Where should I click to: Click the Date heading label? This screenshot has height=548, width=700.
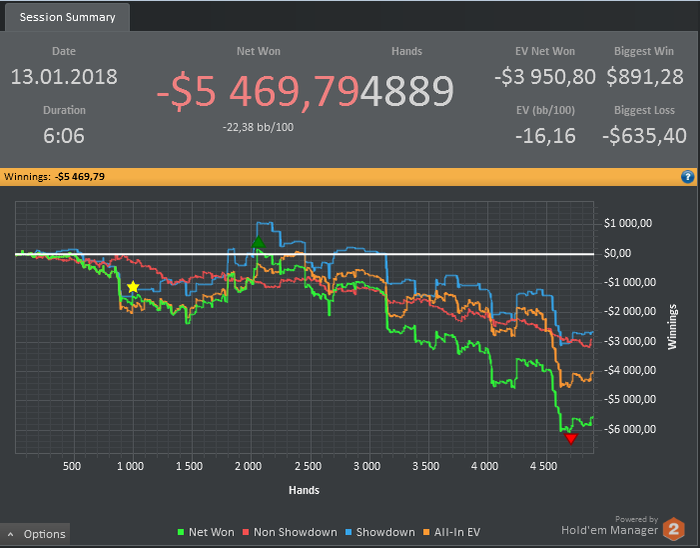[x=64, y=51]
